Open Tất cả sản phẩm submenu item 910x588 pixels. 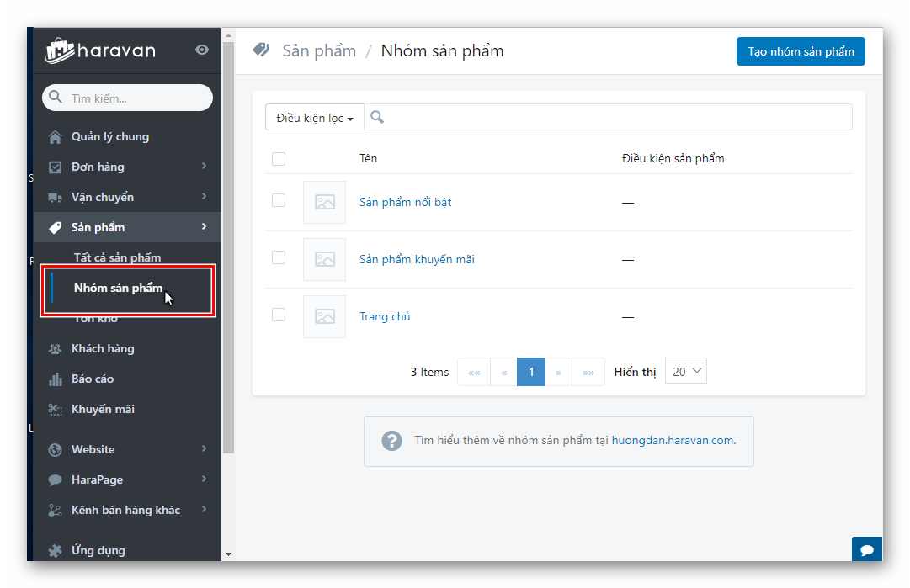coord(117,257)
